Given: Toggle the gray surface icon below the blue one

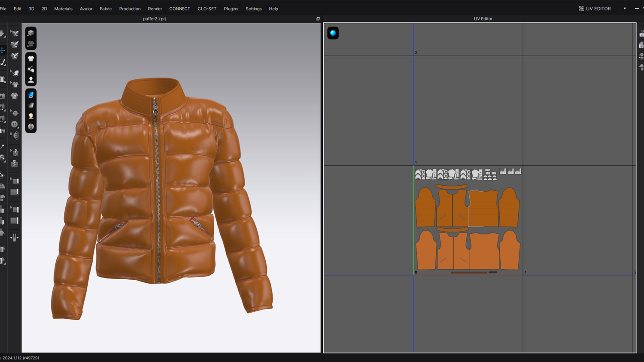Looking at the screenshot, I should coord(31,106).
